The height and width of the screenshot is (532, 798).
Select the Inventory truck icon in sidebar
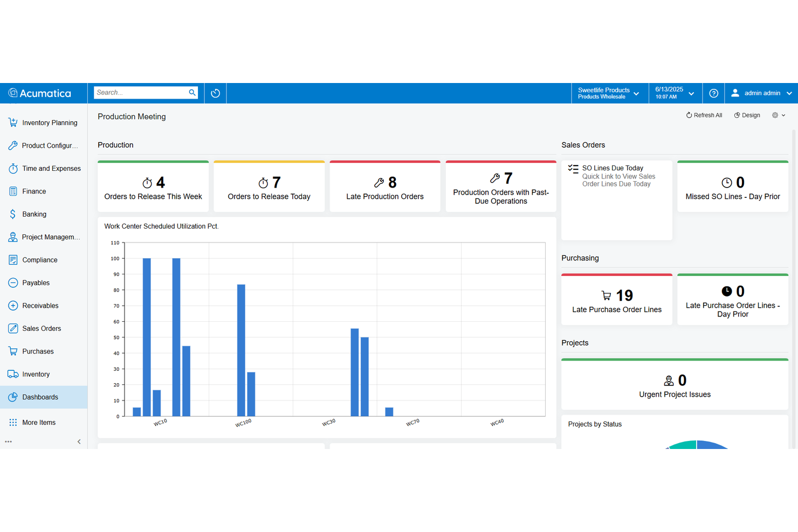coord(13,374)
